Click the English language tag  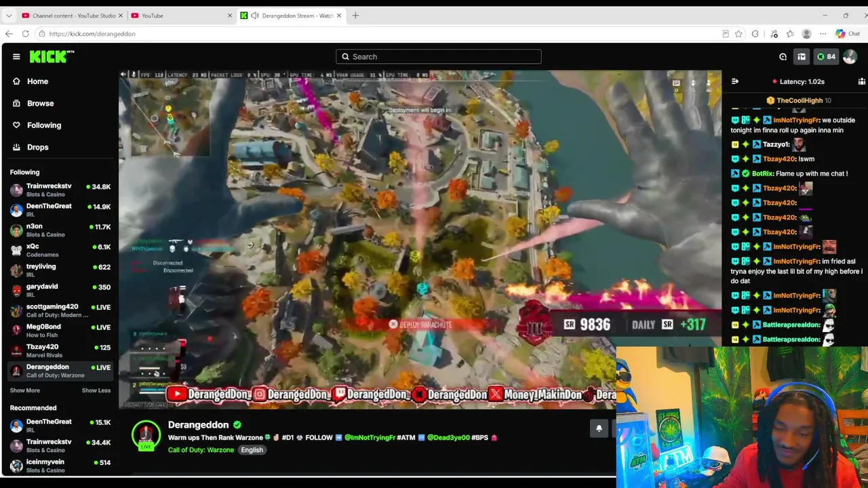(x=252, y=450)
